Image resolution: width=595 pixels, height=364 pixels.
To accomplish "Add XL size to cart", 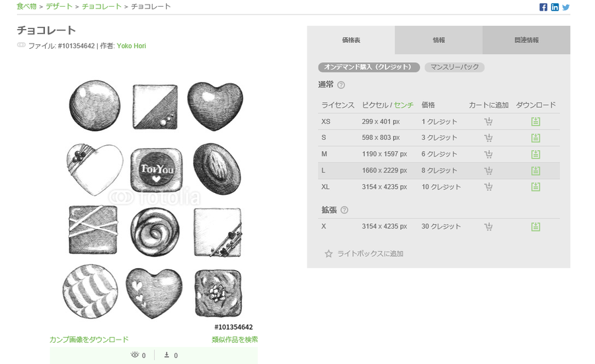I will (x=489, y=186).
